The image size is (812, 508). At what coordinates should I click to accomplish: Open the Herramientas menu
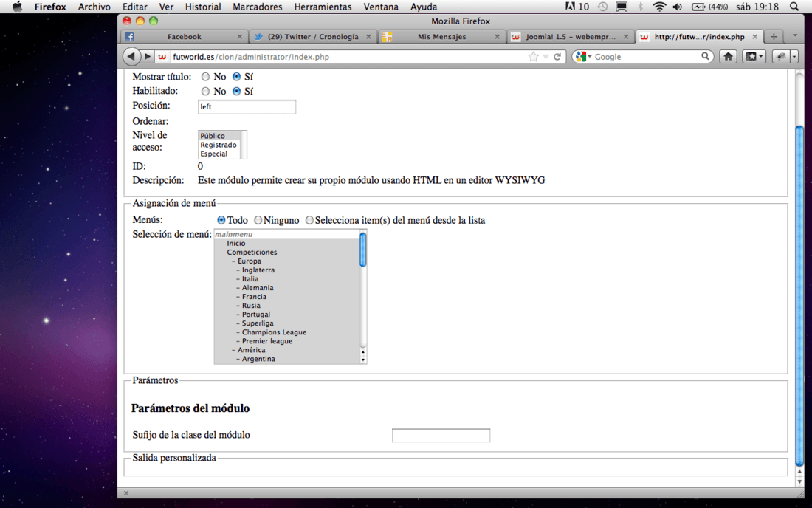click(323, 7)
